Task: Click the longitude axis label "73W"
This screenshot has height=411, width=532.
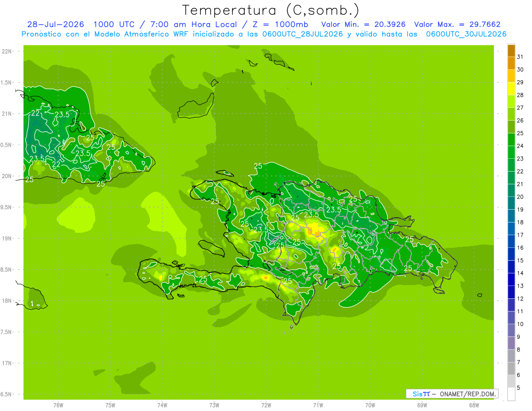Action: (214, 405)
